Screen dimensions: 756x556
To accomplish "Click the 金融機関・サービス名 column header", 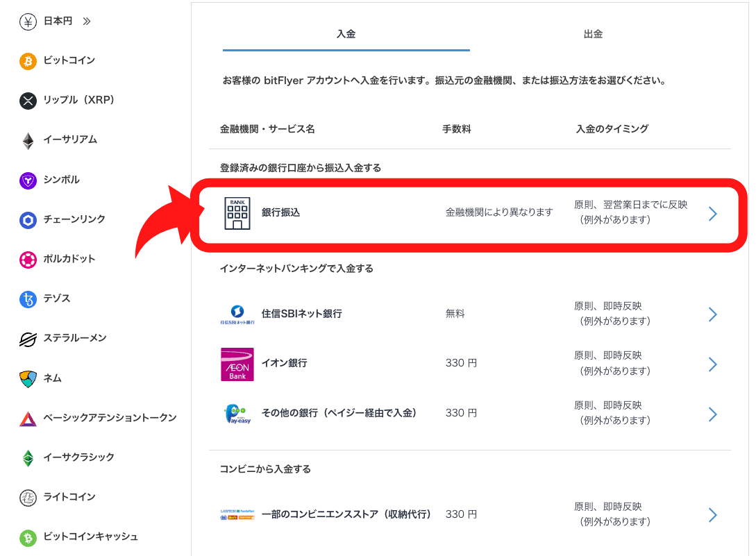I will click(x=267, y=129).
